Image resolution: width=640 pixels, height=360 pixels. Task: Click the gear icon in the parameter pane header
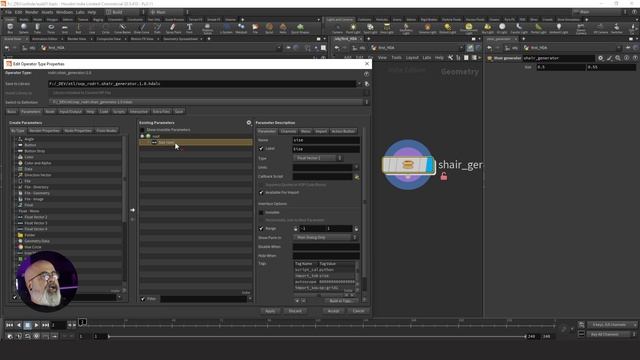click(x=600, y=58)
